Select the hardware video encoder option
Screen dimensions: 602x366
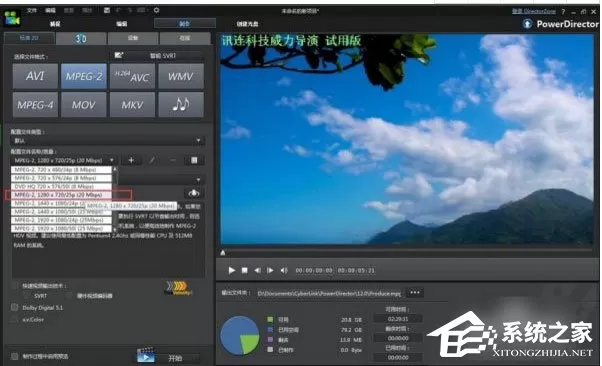click(69, 296)
